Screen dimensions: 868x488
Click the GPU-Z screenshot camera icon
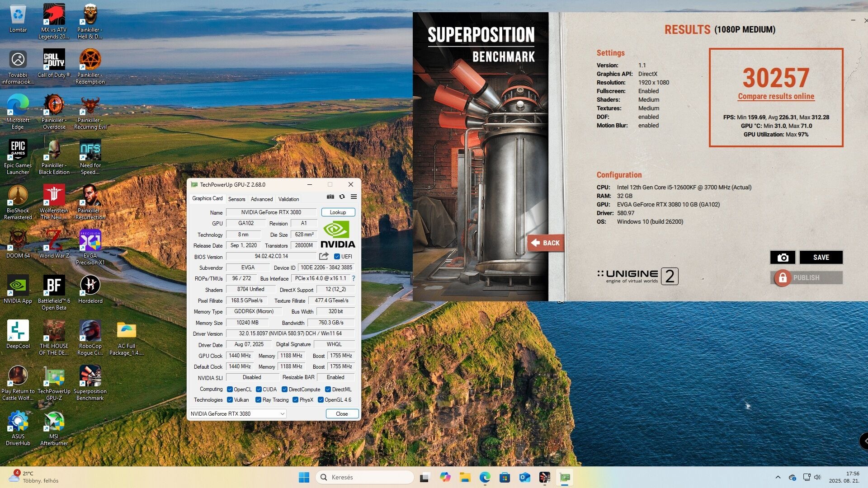point(330,197)
